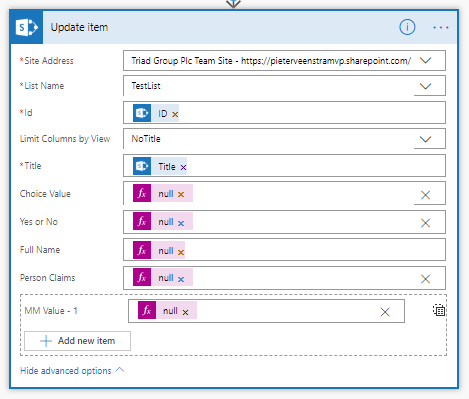Expand the List Name dropdown
The image size is (469, 399).
point(426,86)
